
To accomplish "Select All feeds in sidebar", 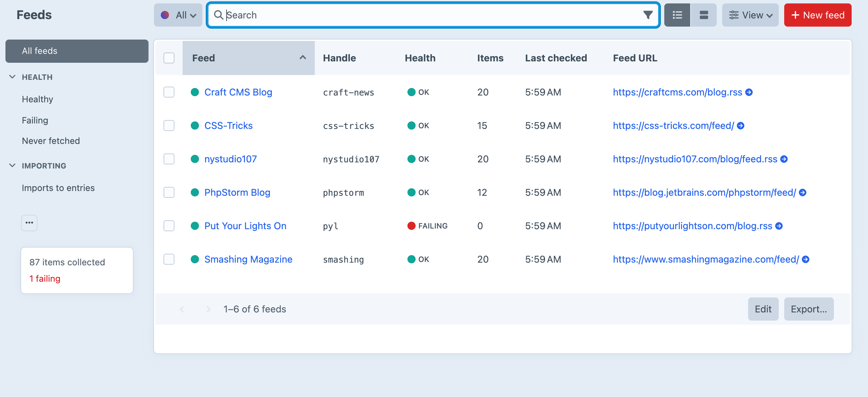I will [x=77, y=51].
